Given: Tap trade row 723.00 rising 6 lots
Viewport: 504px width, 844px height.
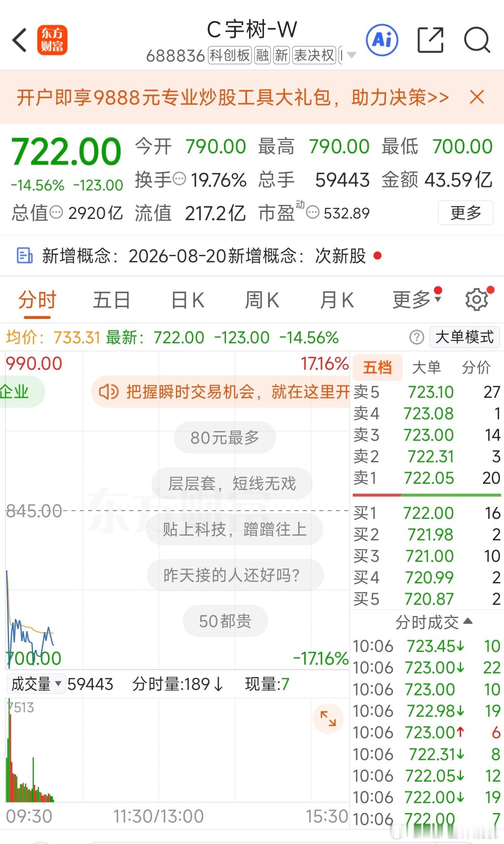Looking at the screenshot, I should pyautogui.click(x=427, y=732).
